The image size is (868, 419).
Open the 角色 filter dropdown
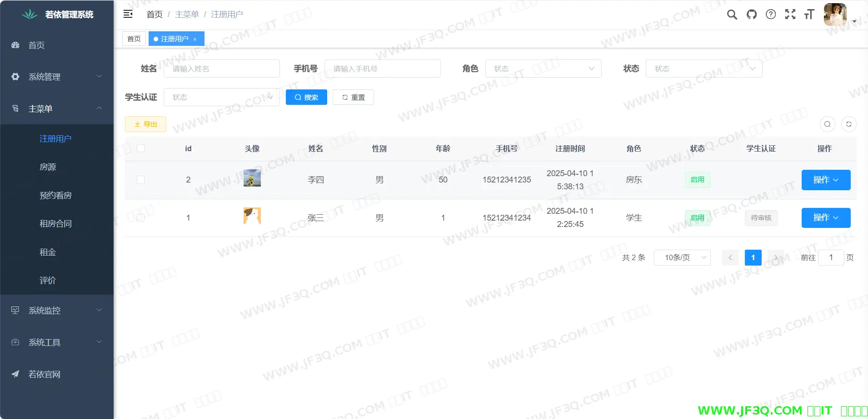coord(543,69)
